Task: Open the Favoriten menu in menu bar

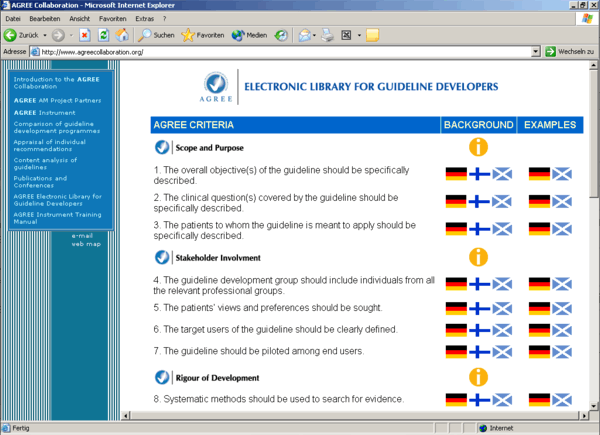Action: pos(112,18)
